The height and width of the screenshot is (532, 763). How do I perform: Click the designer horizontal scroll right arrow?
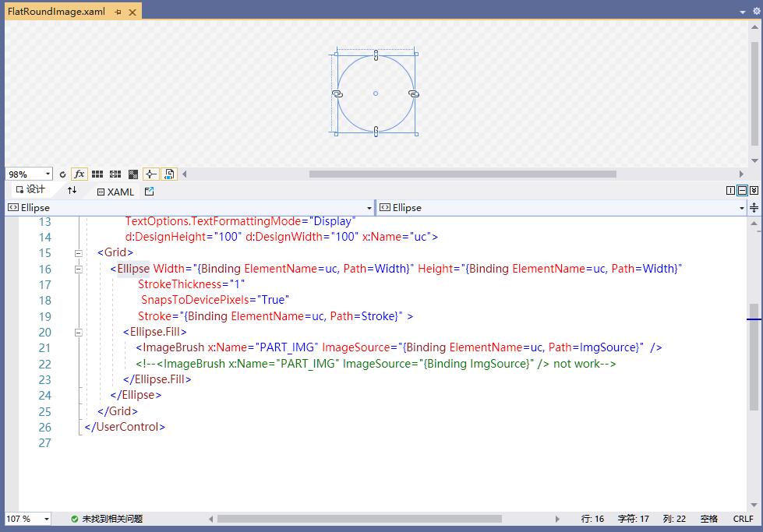(x=741, y=174)
